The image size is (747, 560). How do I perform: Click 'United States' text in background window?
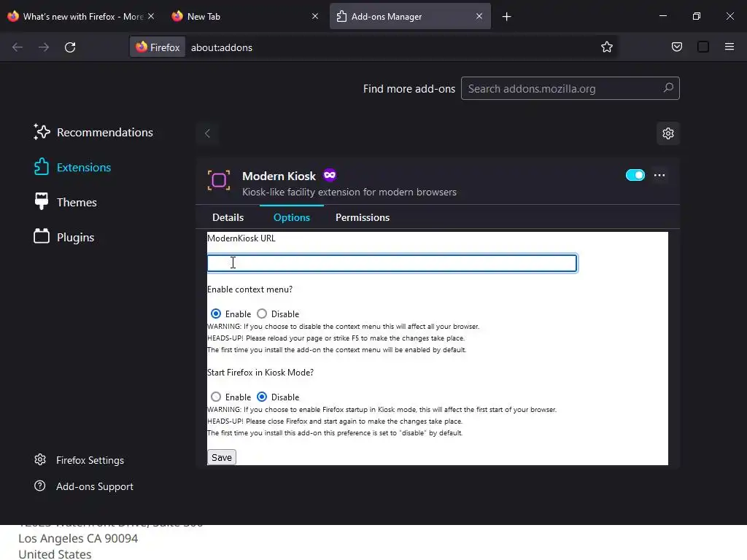[x=55, y=554]
